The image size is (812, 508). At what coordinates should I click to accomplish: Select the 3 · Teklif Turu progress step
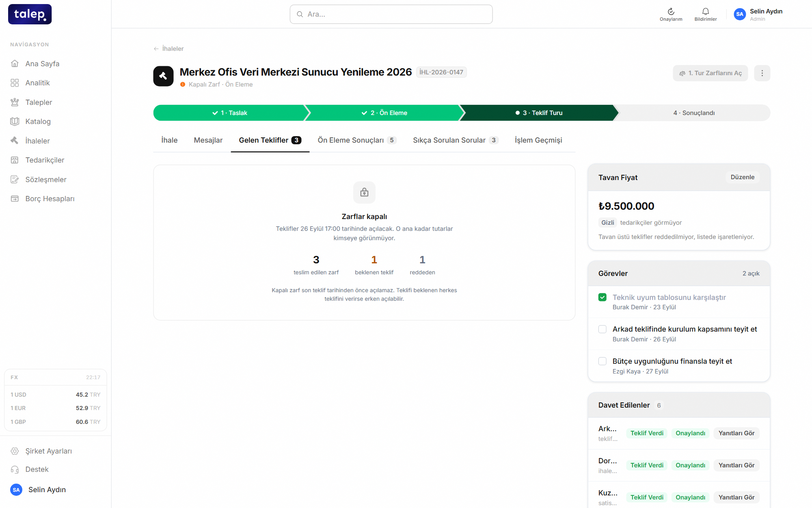pos(539,113)
